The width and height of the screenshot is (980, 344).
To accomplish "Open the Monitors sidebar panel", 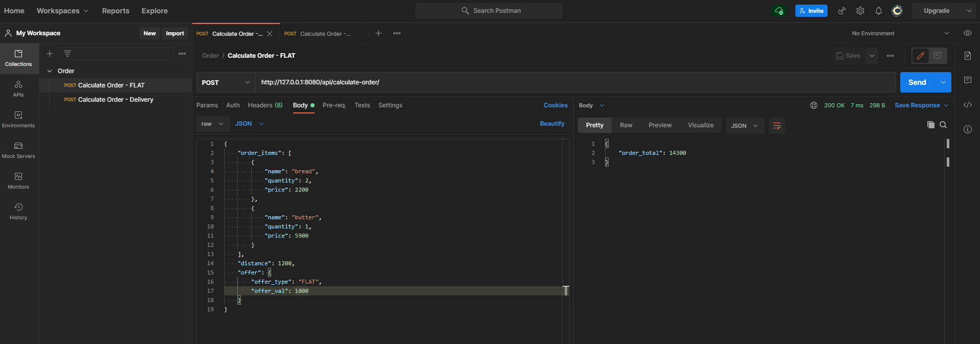I will pos(18,181).
